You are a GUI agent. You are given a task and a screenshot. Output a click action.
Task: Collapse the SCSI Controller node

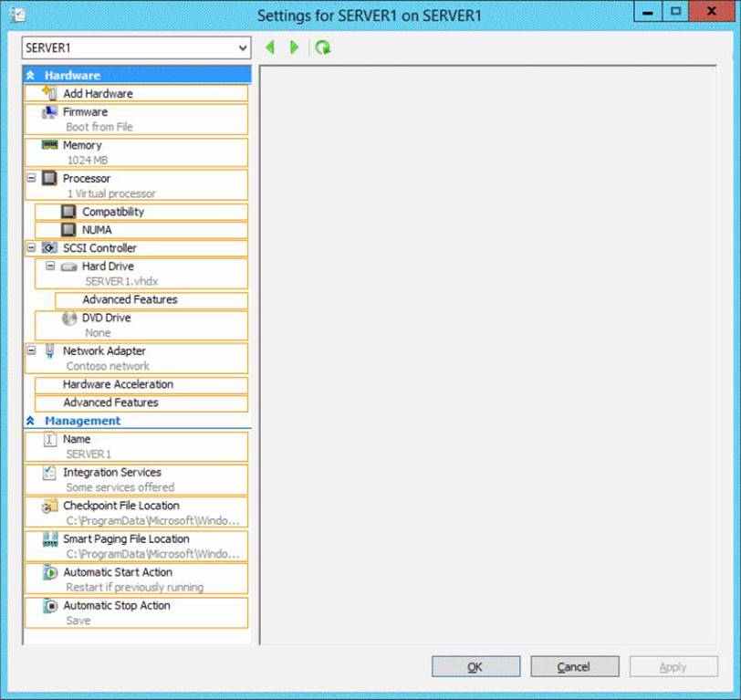[x=31, y=247]
